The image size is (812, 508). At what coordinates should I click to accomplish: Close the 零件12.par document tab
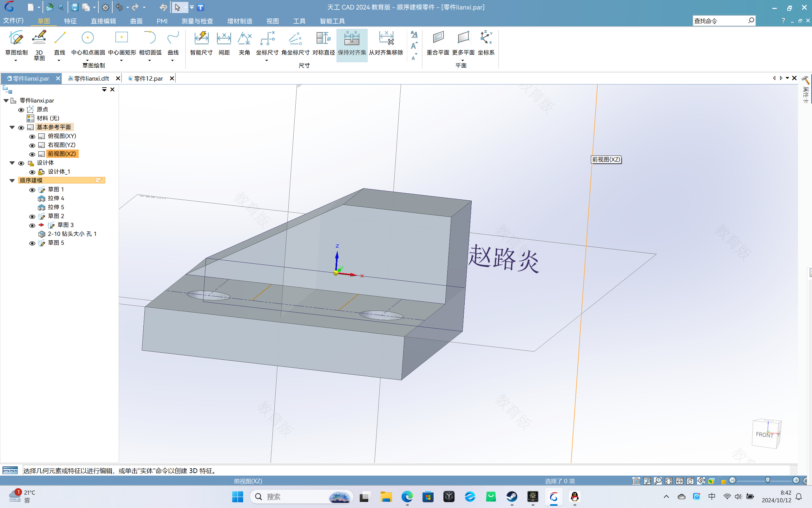pos(172,78)
